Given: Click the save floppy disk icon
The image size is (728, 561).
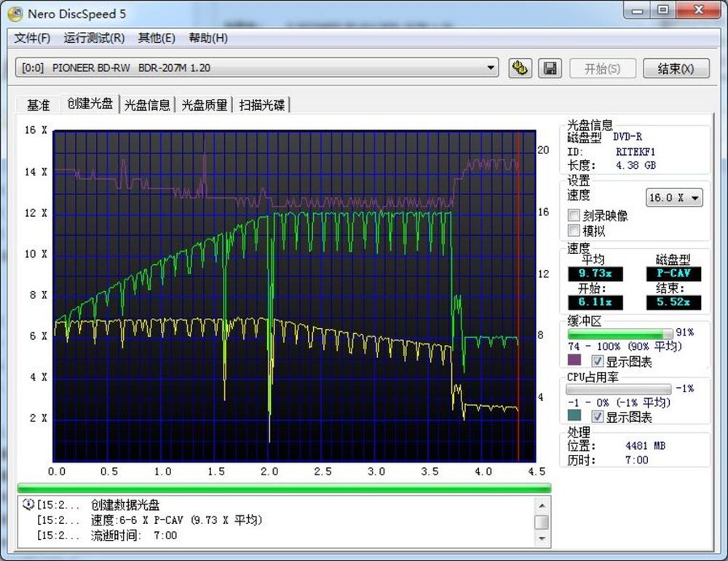Looking at the screenshot, I should click(x=550, y=68).
